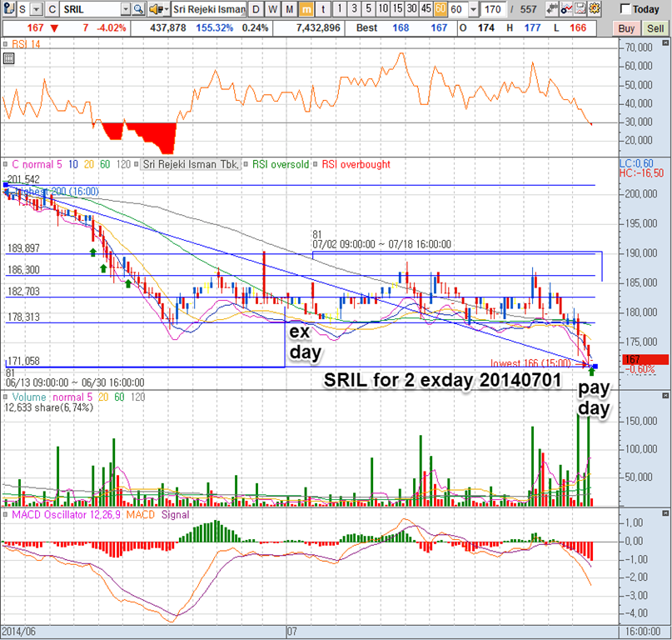Select the highlighted 60 minute interval button
The image size is (672, 640).
(441, 9)
